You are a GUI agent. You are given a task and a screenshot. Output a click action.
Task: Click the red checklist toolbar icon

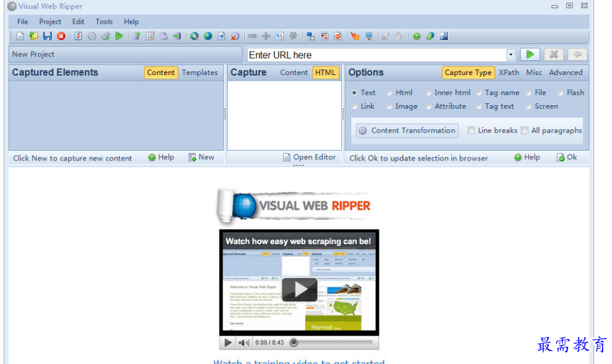point(78,36)
